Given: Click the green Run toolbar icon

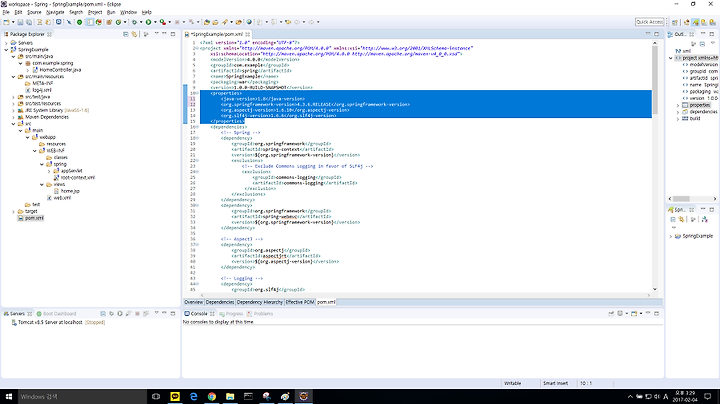Looking at the screenshot, I should 148,22.
